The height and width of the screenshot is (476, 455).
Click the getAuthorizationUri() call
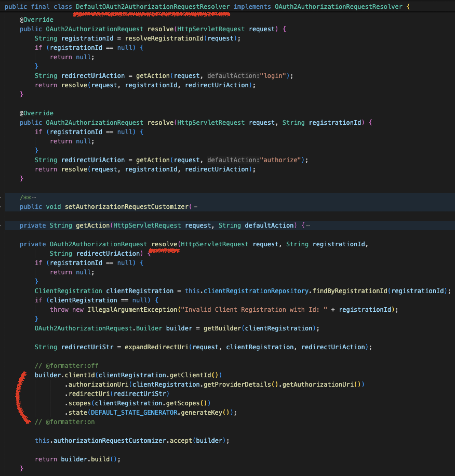(x=322, y=385)
